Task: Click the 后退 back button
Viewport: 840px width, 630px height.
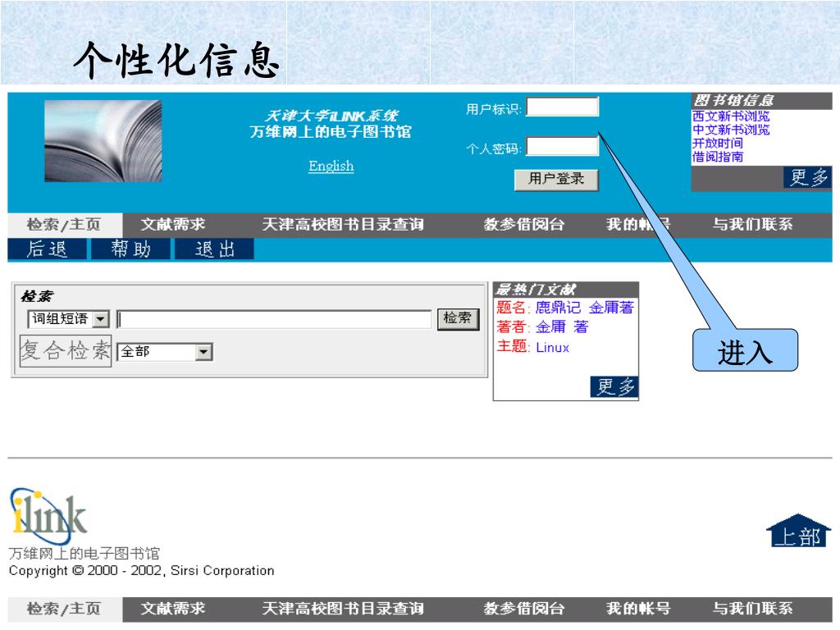Action: [47, 249]
